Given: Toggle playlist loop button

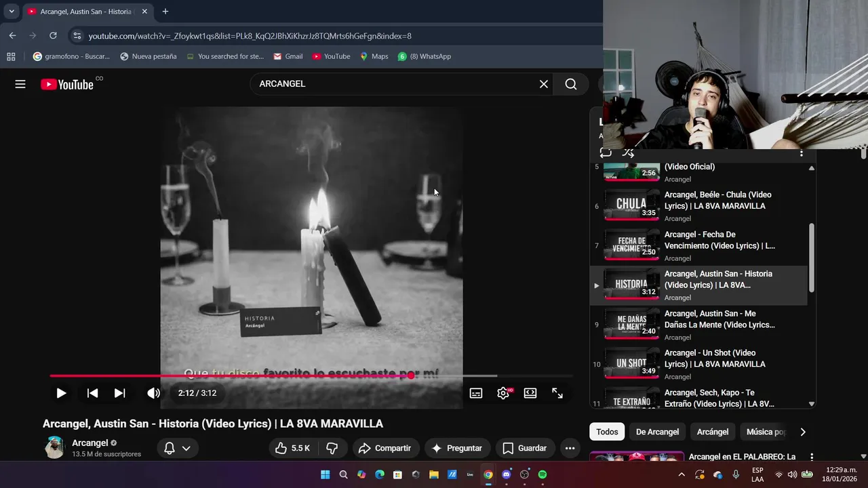Looking at the screenshot, I should pos(606,153).
